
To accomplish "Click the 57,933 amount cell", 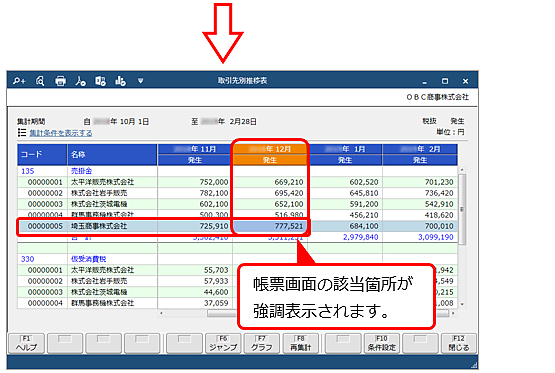I will [195, 281].
